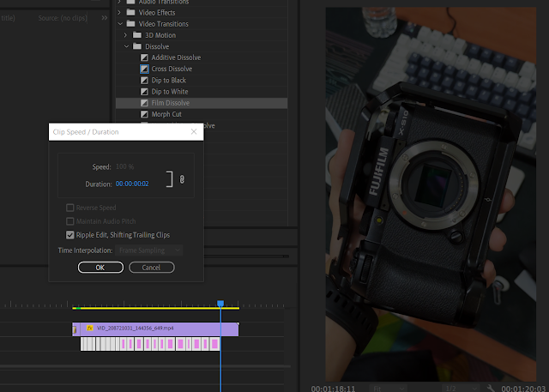Click the 00:01:18:11 playhead timecode
Viewport: 549px width, 392px height.
coord(333,389)
